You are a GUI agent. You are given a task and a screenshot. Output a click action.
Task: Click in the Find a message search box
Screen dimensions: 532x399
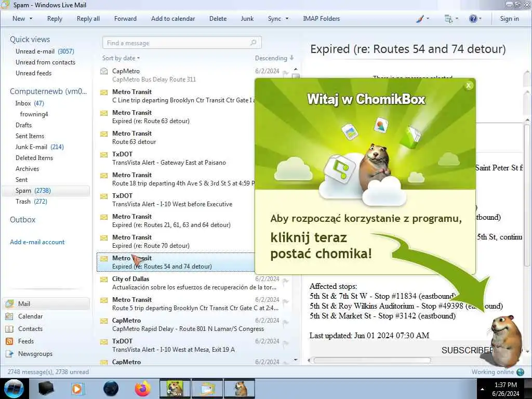tap(182, 43)
